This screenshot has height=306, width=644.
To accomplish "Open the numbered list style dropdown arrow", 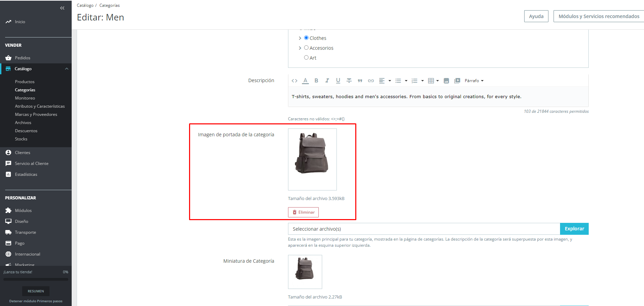I will coord(423,81).
